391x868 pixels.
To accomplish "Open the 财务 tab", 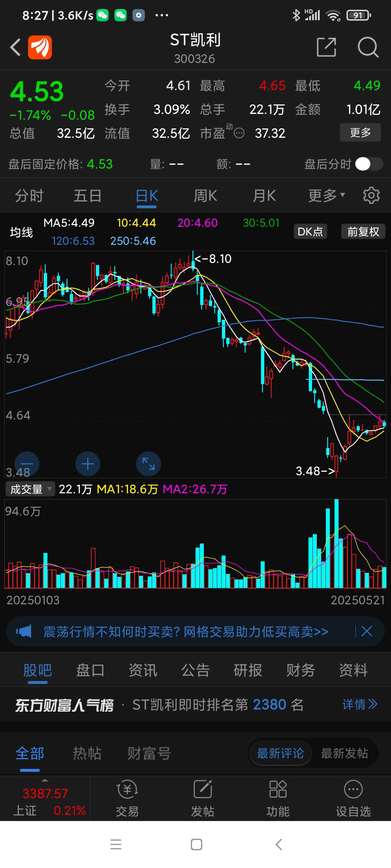I will coord(301,670).
